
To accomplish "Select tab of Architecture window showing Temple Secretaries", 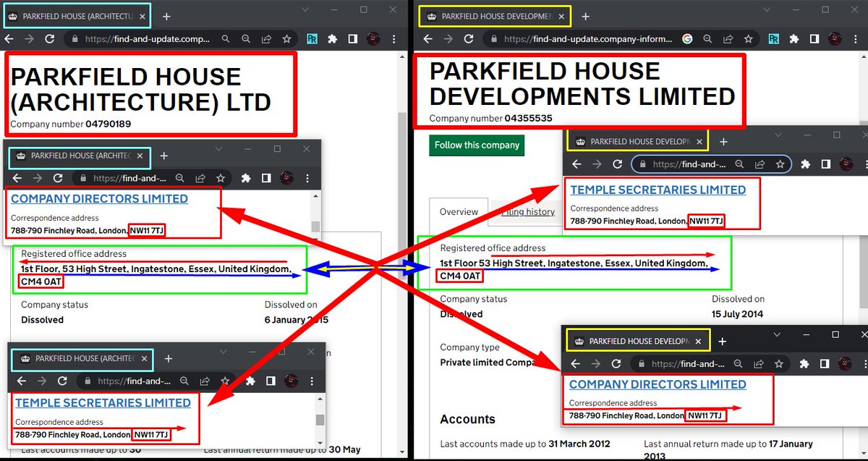I will point(81,358).
